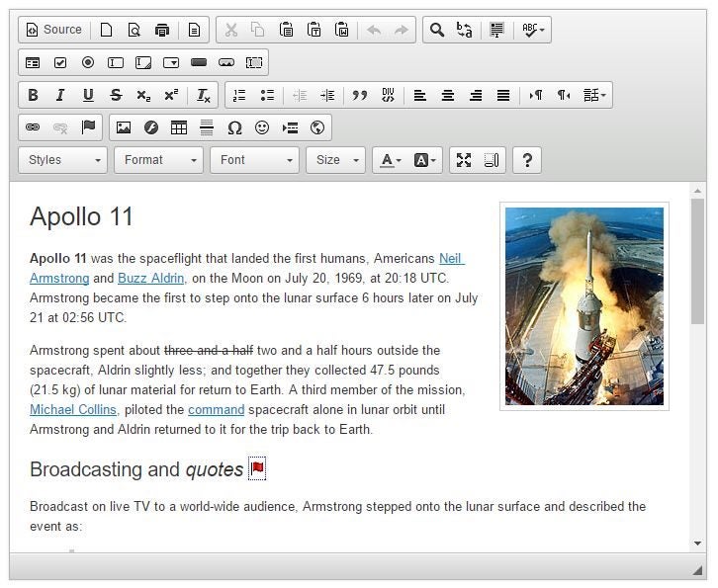Create a Div container
718x588 pixels.
pyautogui.click(x=388, y=95)
